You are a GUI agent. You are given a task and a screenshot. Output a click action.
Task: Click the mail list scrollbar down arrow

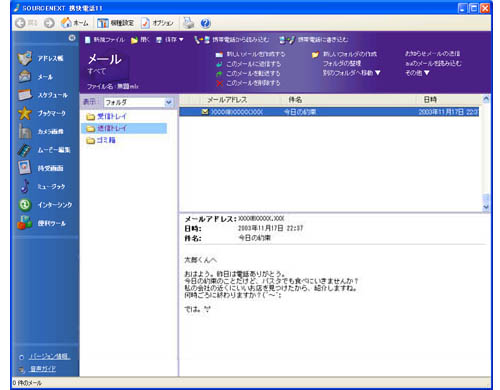pyautogui.click(x=486, y=207)
